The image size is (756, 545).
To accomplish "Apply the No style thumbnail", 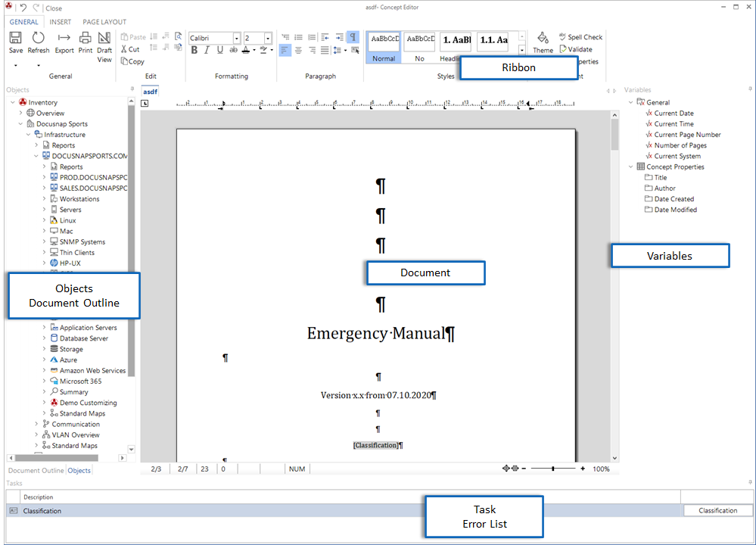I will pos(420,47).
